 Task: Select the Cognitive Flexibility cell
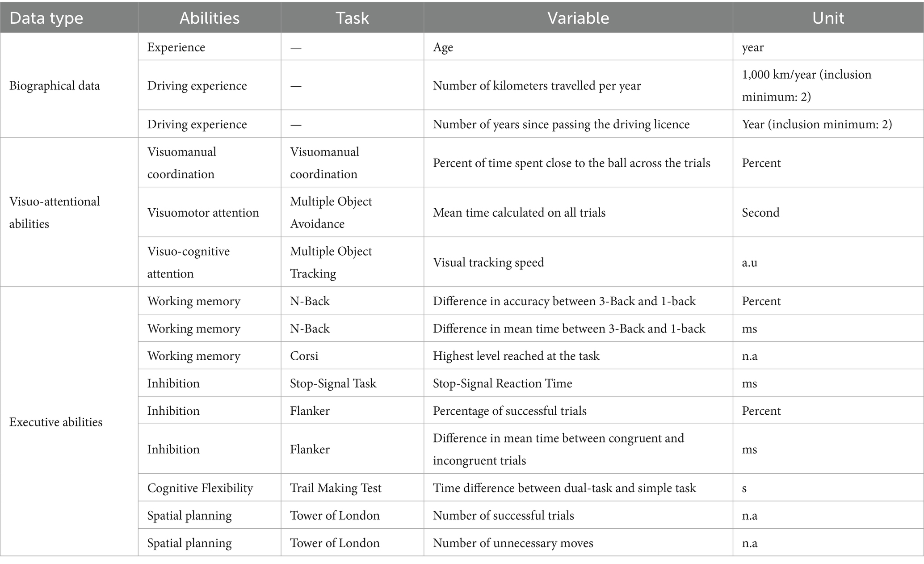click(200, 488)
